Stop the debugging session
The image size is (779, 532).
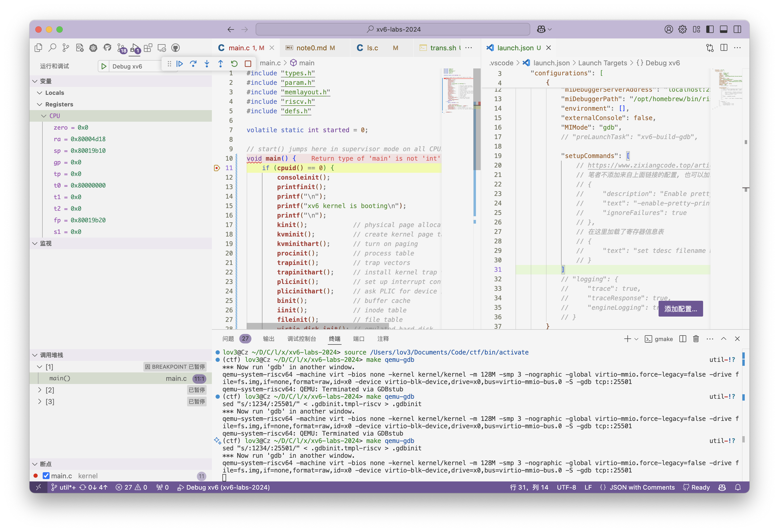point(248,64)
